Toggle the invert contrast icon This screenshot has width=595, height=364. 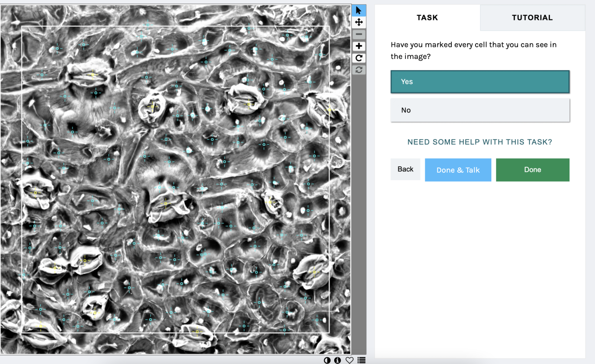[x=327, y=360]
